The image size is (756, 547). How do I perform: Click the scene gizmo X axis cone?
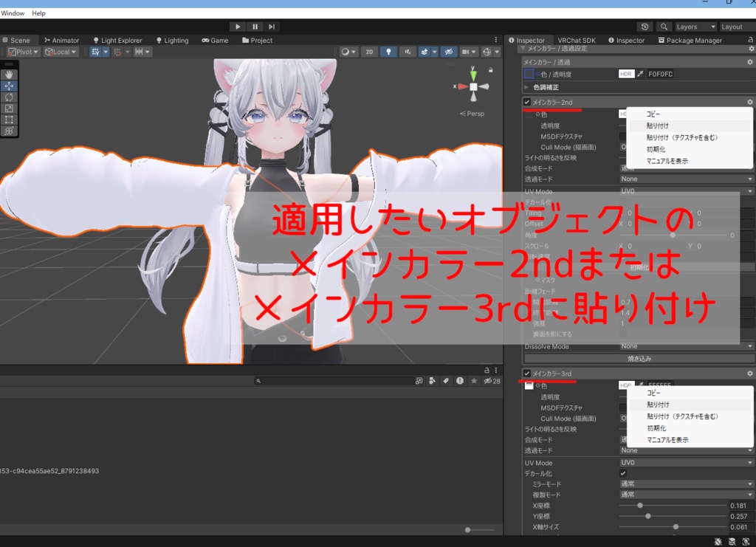tap(462, 87)
